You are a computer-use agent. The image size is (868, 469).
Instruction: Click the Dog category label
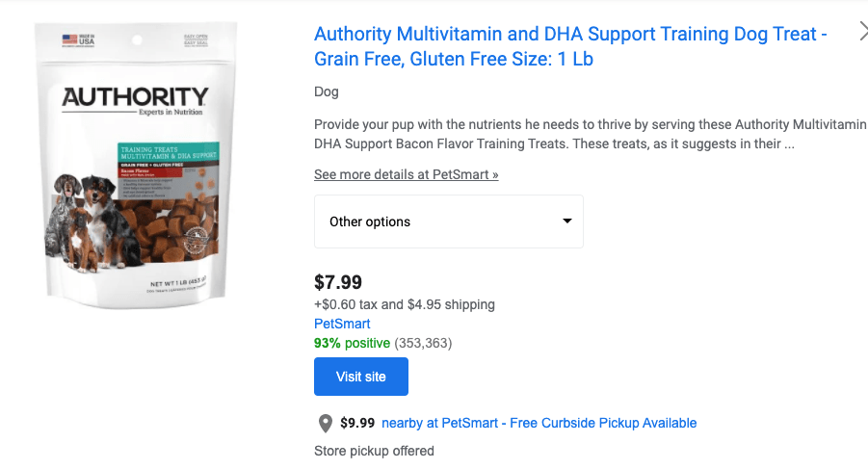327,92
